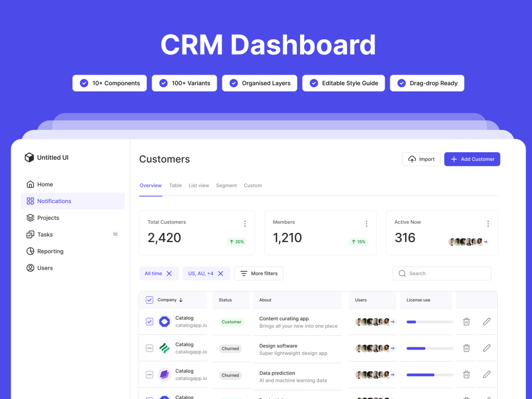
Task: Edit the Design software row
Action: pos(487,348)
